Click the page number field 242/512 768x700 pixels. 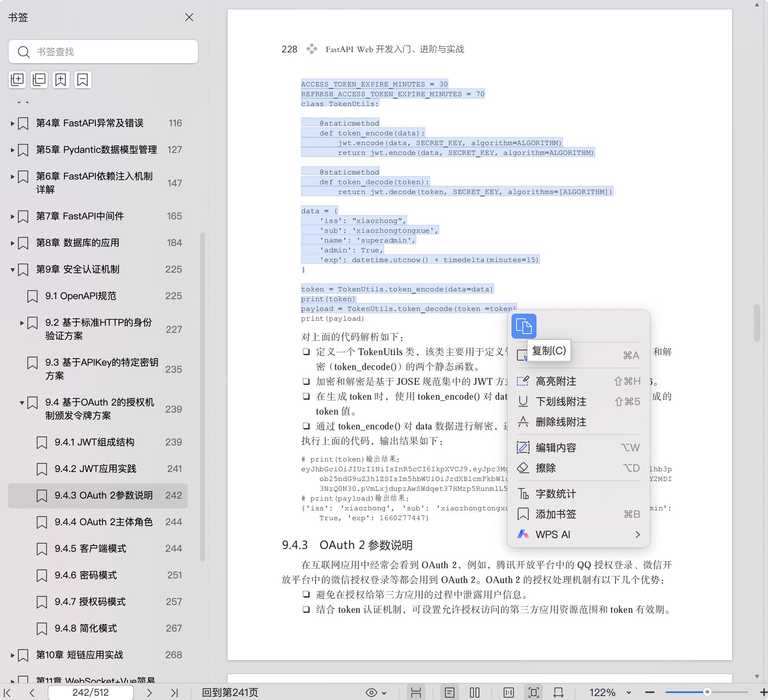pos(90,693)
